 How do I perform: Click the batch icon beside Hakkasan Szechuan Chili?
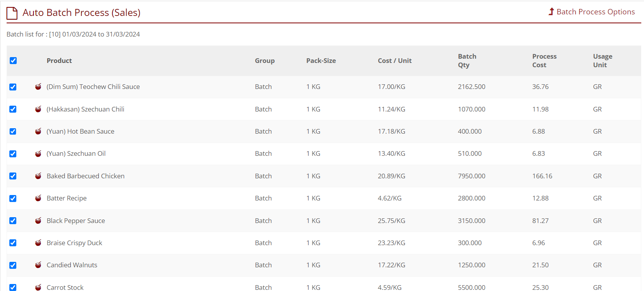pyautogui.click(x=38, y=109)
